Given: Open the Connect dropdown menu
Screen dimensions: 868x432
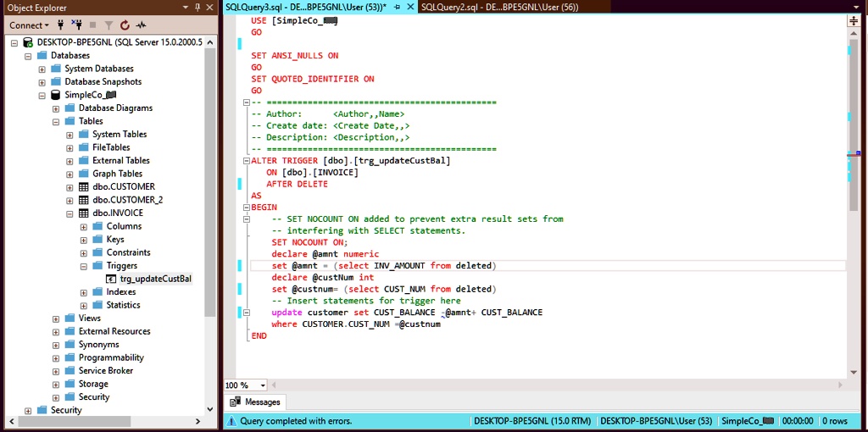Looking at the screenshot, I should click(x=29, y=25).
